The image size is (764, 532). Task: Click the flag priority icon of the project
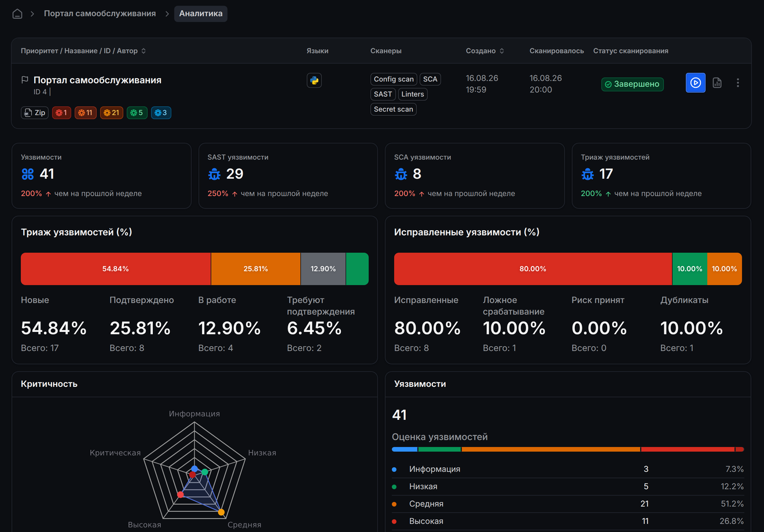pos(25,80)
